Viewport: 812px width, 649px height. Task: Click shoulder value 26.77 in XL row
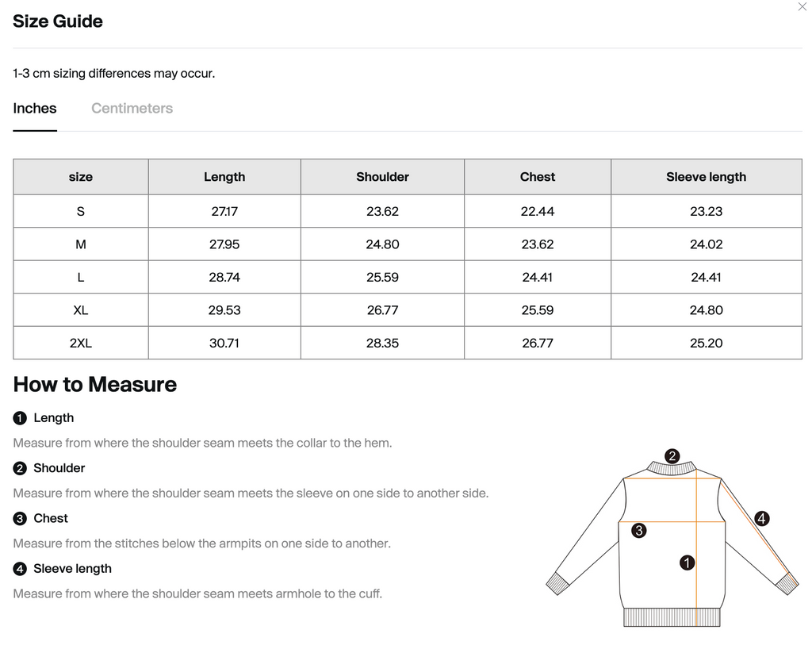click(383, 310)
